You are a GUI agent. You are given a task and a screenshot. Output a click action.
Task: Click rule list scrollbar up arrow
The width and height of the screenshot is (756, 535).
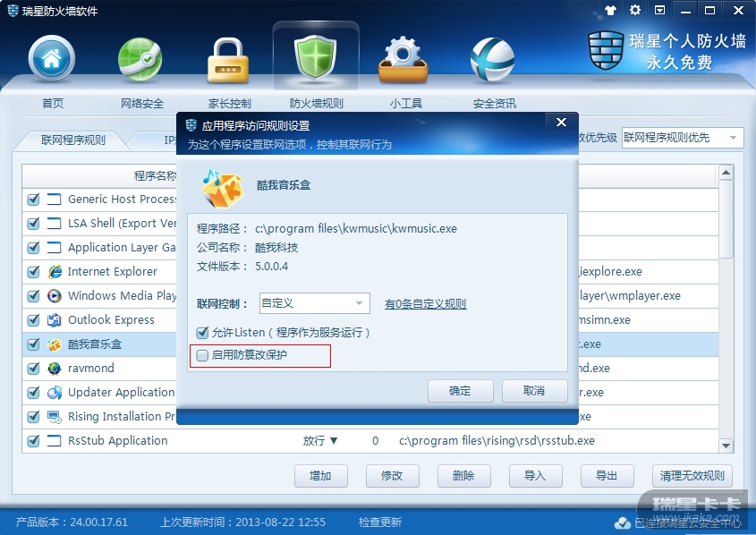pyautogui.click(x=726, y=173)
